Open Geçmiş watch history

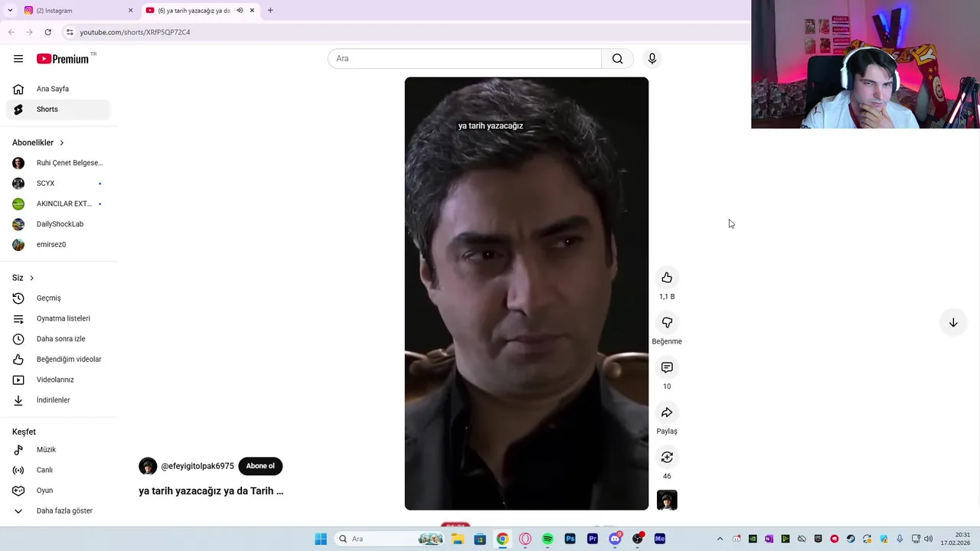(x=58, y=298)
